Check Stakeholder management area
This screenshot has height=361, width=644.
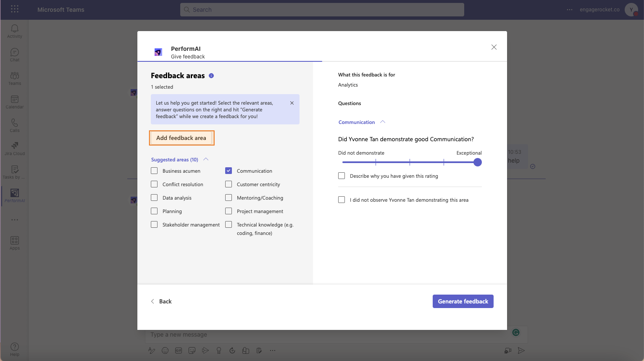pos(154,224)
